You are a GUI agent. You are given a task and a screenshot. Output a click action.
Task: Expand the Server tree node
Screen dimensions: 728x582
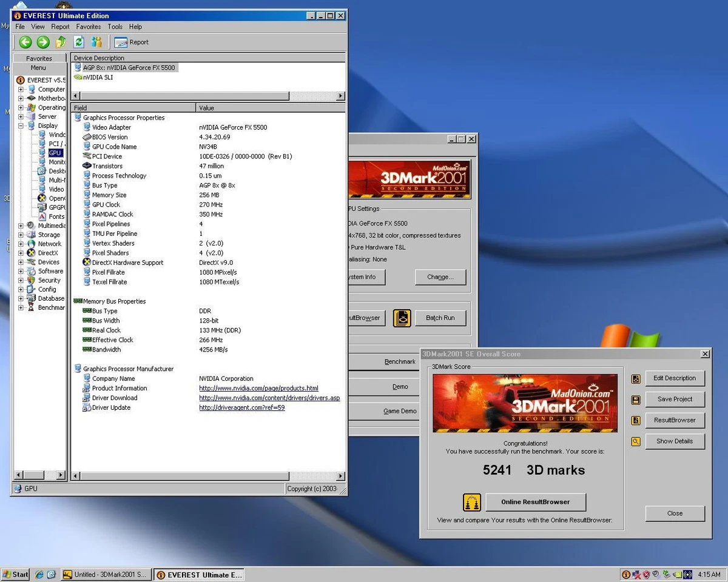pyautogui.click(x=21, y=116)
